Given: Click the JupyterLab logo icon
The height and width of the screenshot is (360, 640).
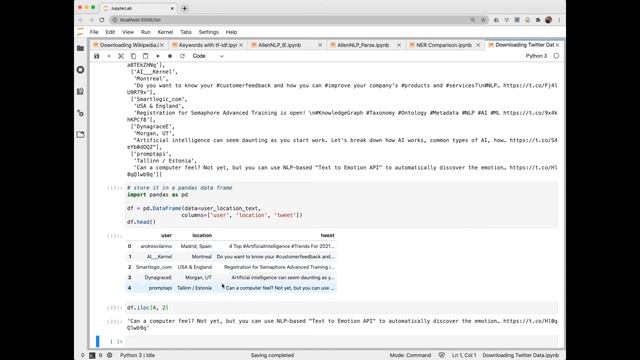Looking at the screenshot, I should [80, 32].
